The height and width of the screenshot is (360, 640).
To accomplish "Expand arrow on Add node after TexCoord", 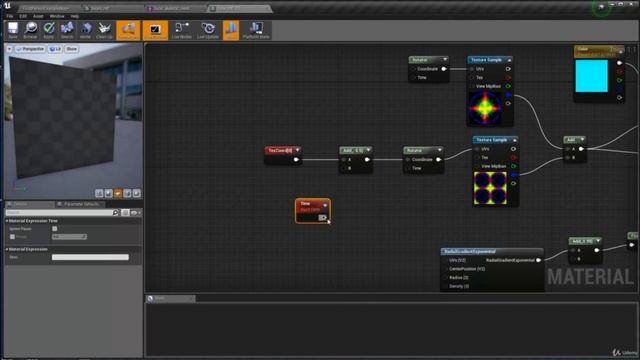I will point(369,150).
